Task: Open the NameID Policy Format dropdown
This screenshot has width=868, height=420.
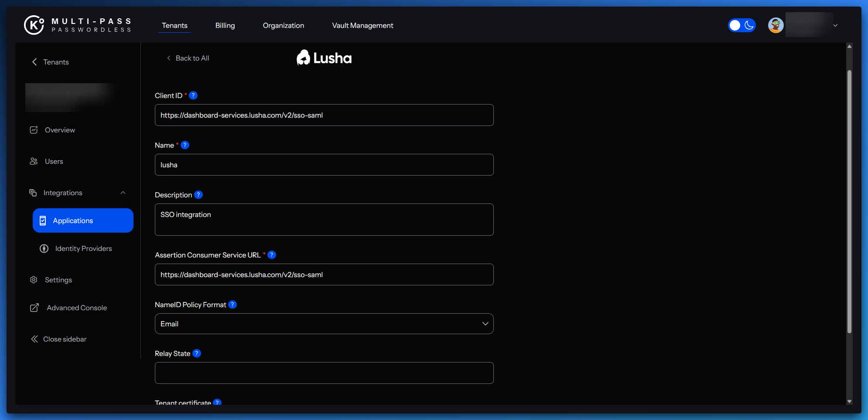Action: click(x=324, y=324)
